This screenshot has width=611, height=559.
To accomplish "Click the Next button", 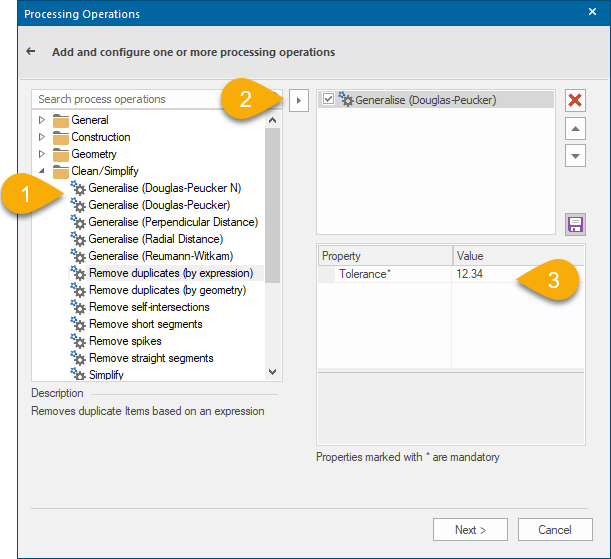I will point(470,530).
